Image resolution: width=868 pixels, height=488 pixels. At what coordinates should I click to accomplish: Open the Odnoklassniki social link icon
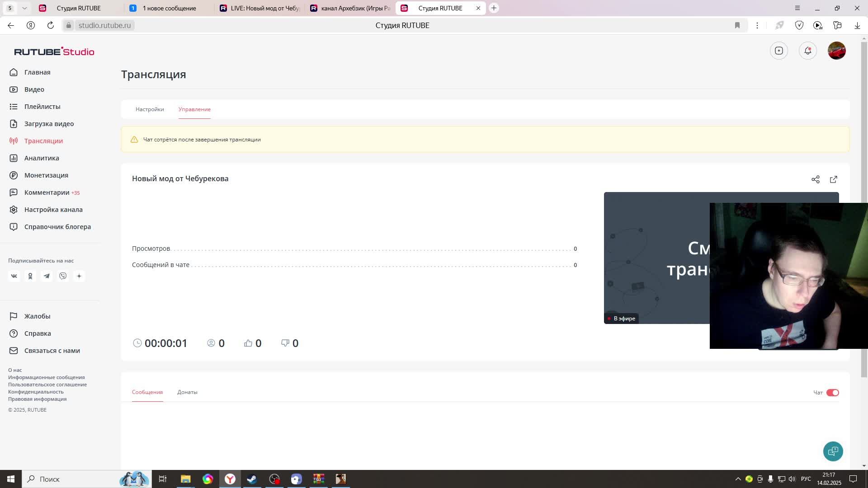(x=30, y=276)
